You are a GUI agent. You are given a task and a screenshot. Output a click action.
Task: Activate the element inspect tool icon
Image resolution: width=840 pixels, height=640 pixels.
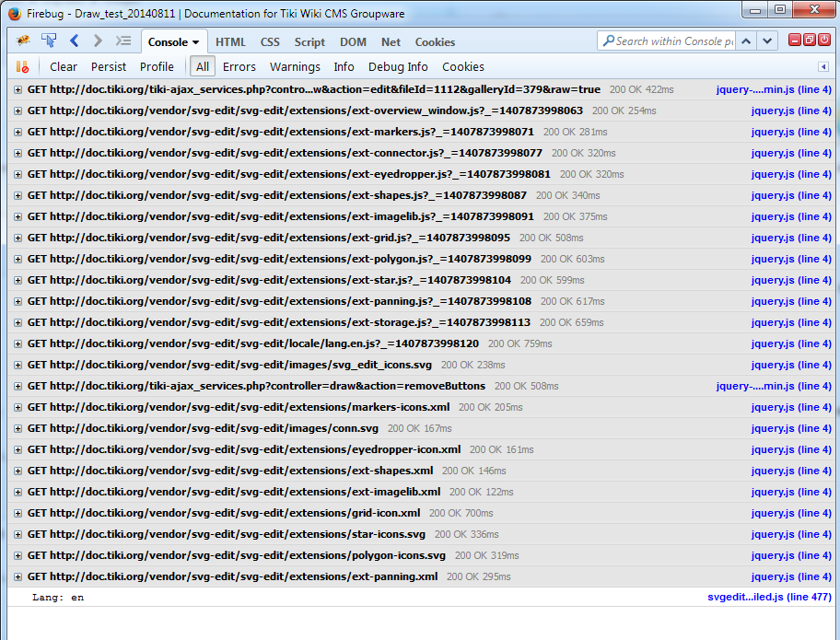click(50, 41)
